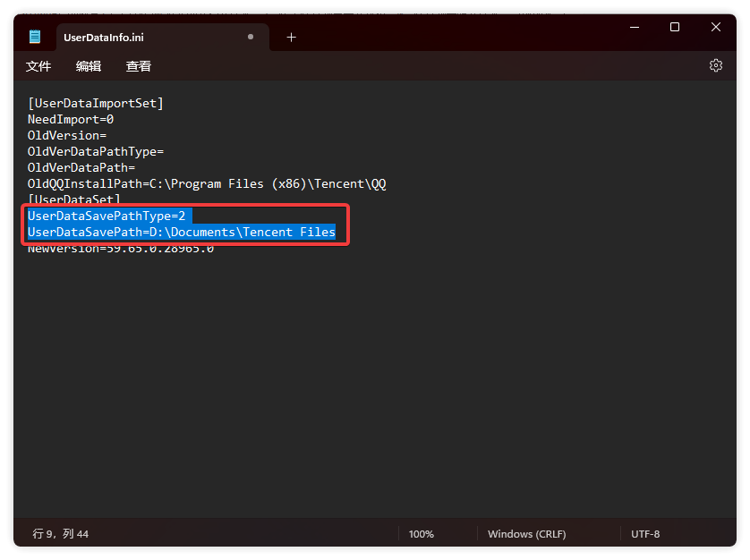Place the cursor on the OldVersion= line
This screenshot has width=750, height=560.
point(67,136)
